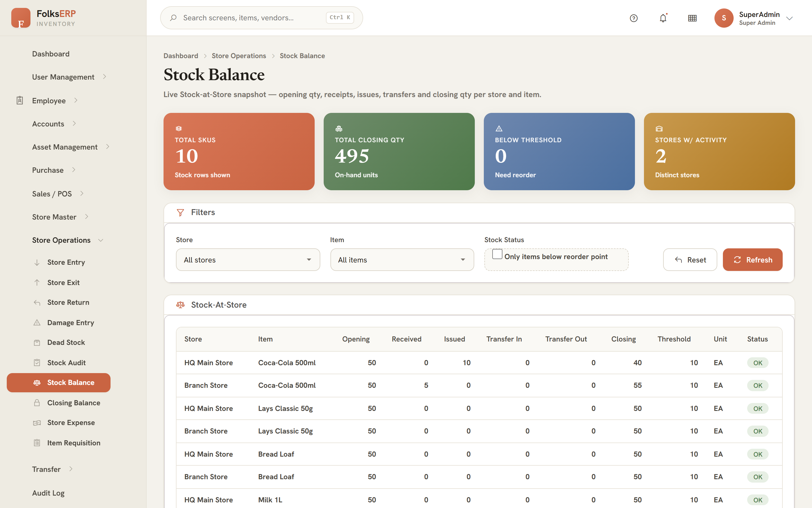This screenshot has height=508, width=812.
Task: Expand the Accounts menu chevron
Action: point(74,124)
